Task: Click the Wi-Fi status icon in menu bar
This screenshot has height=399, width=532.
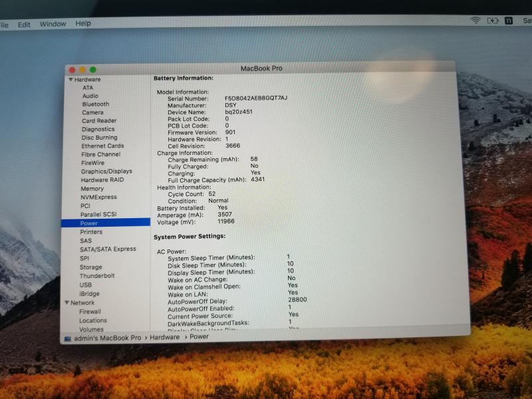Action: coord(475,21)
